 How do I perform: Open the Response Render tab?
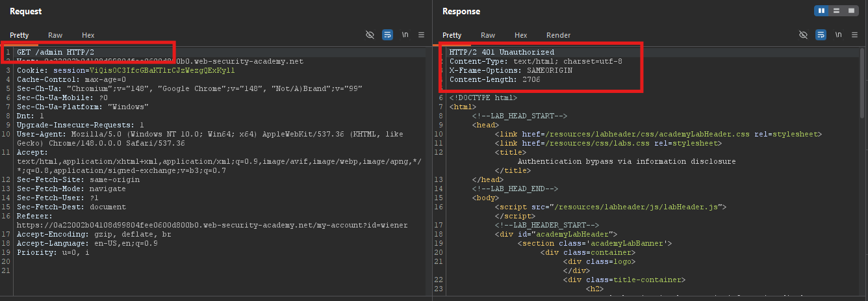tap(559, 35)
